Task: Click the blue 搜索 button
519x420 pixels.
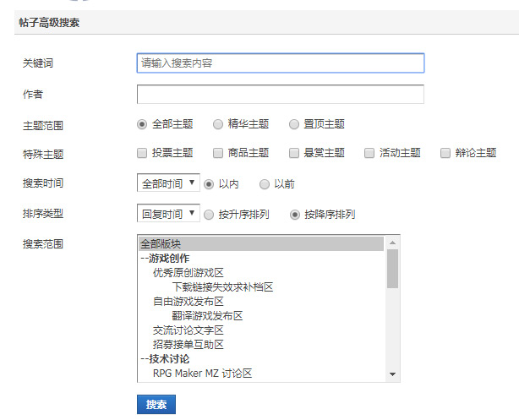Action: point(156,404)
